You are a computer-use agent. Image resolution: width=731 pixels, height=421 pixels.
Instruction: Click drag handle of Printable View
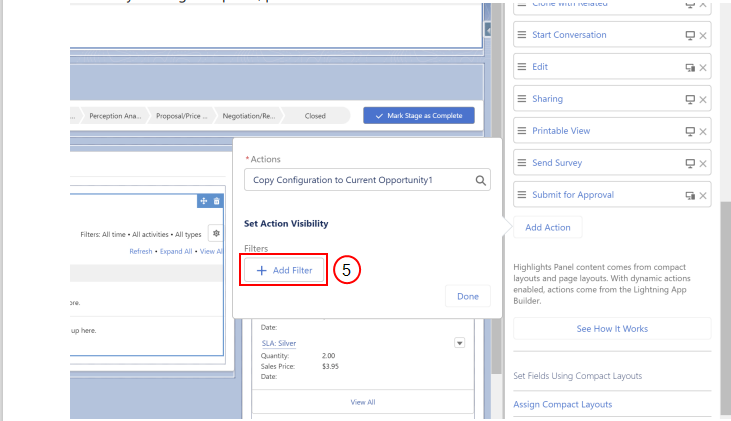click(x=522, y=131)
